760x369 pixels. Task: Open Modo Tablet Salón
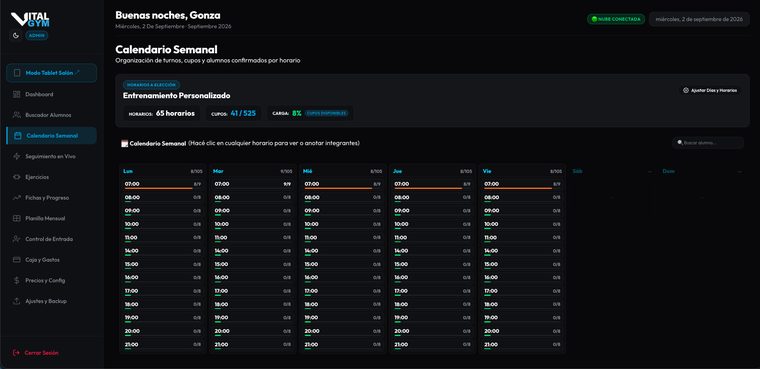point(51,73)
